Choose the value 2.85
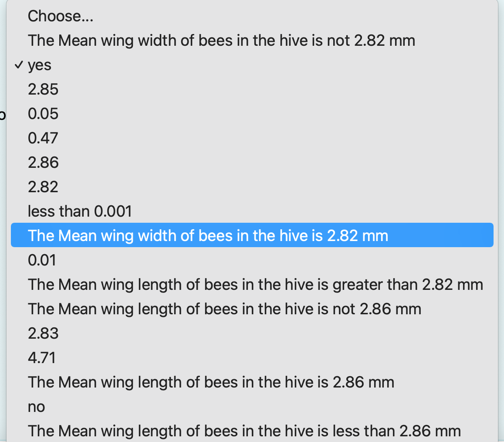The width and height of the screenshot is (504, 442). pos(43,89)
